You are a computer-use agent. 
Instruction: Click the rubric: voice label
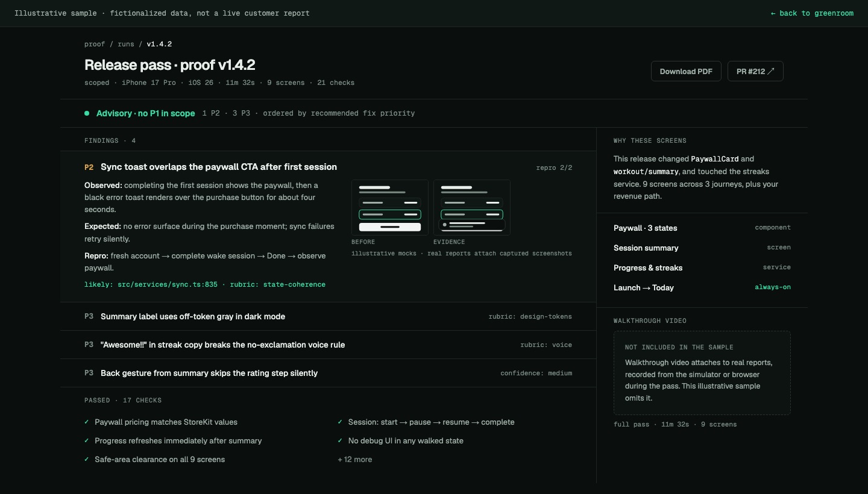coord(546,345)
